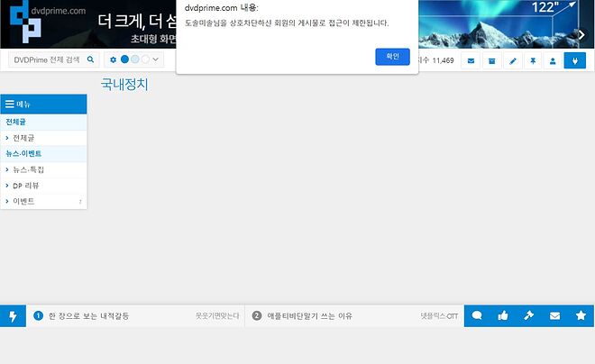Toggle the 메뉴 hamburger sidebar header
Viewport: 595px width, 364px height.
[43, 104]
